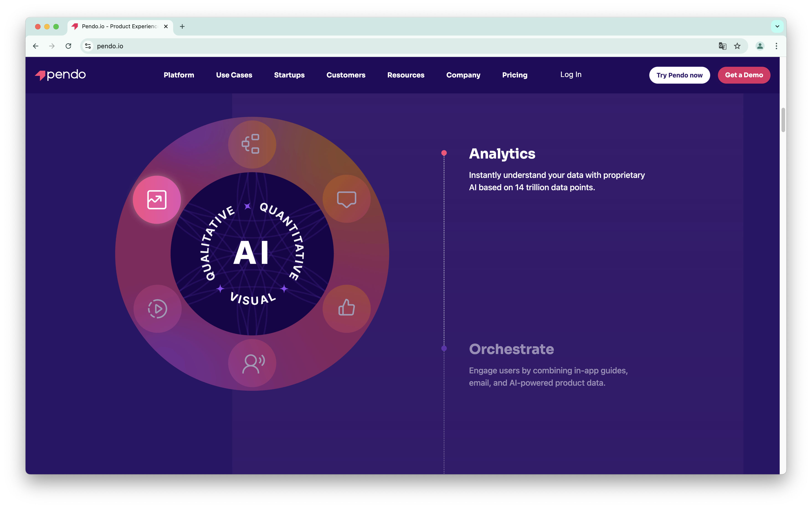The height and width of the screenshot is (508, 812).
Task: Select the workflow diagram icon at wheel top
Action: [x=252, y=144]
